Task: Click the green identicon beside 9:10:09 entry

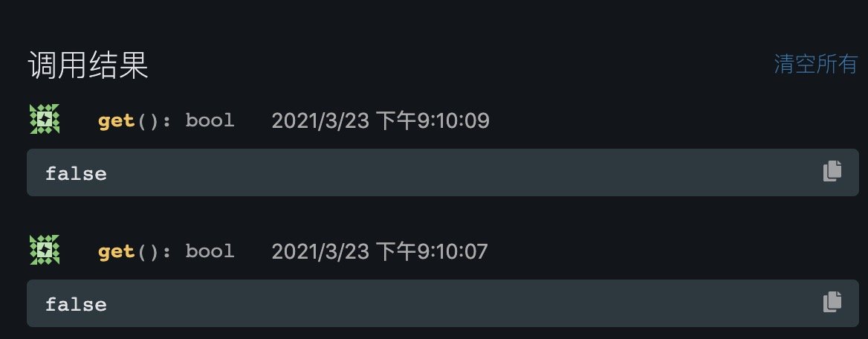Action: pos(45,120)
